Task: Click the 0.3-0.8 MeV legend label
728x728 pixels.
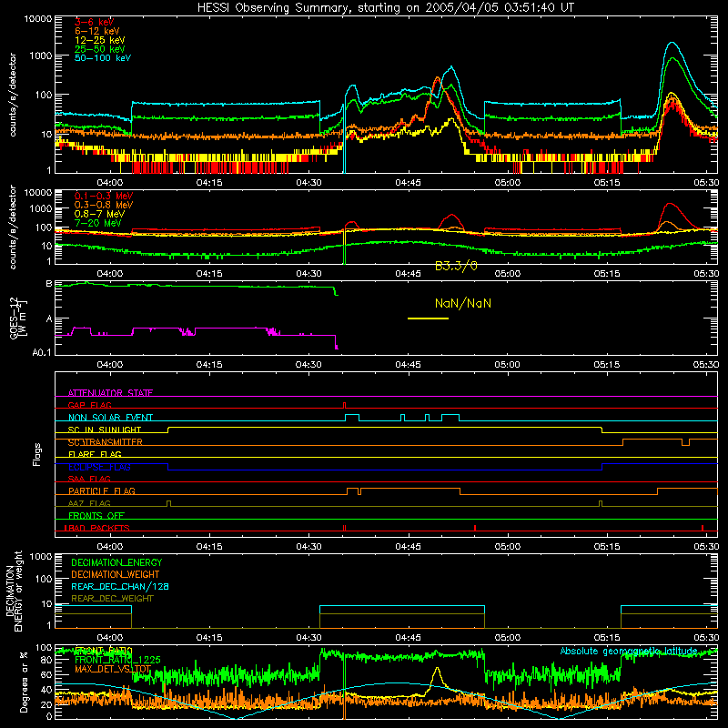Action: 104,205
